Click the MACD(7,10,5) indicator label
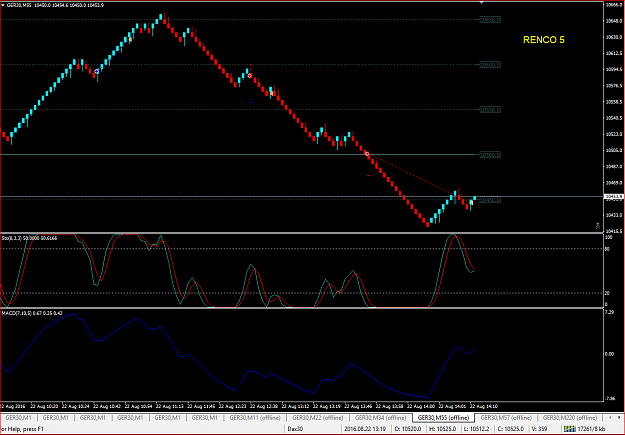Viewport: 625px width, 435px height. 32,313
